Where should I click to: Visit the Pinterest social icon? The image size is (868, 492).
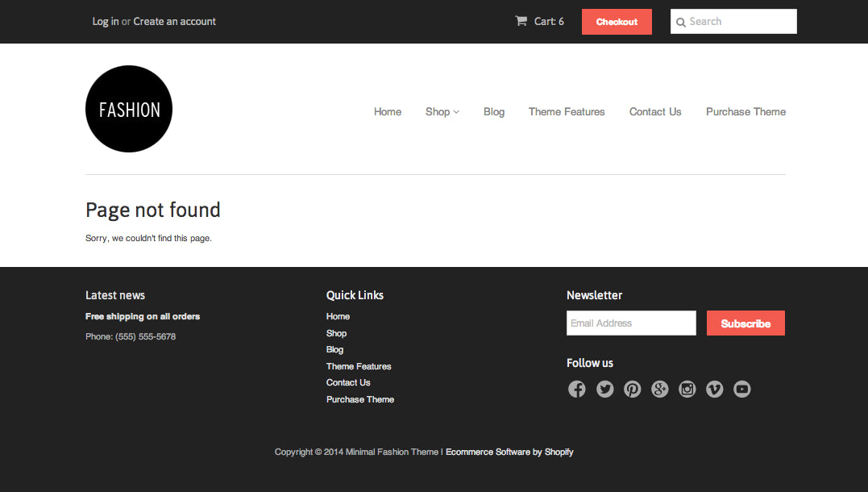(x=632, y=390)
